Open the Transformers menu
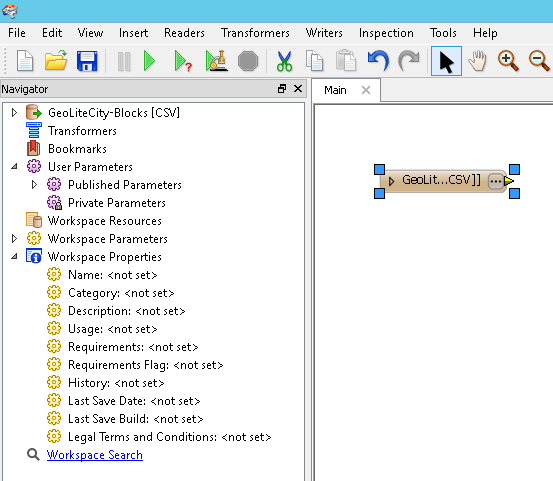This screenshot has height=481, width=553. pos(255,33)
